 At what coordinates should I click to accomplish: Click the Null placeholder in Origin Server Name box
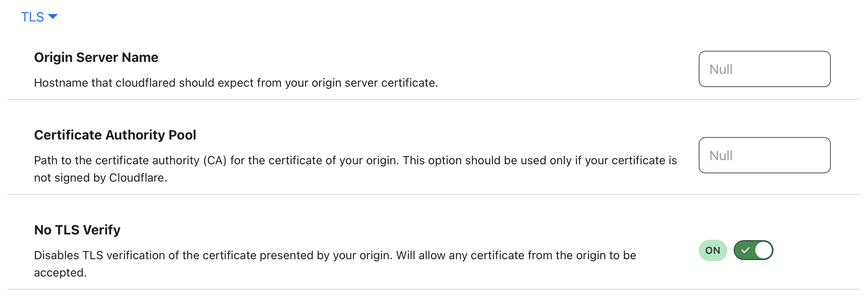721,69
